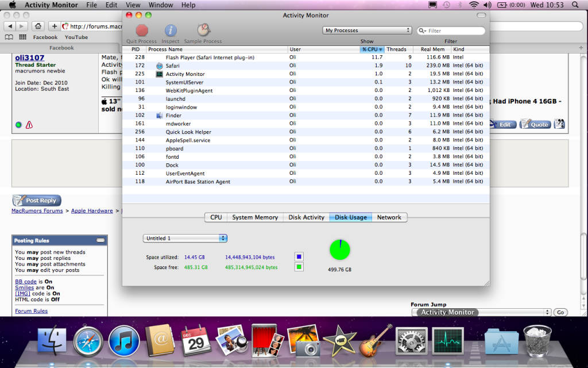
Task: Click the Quit Process stop icon
Action: click(142, 30)
